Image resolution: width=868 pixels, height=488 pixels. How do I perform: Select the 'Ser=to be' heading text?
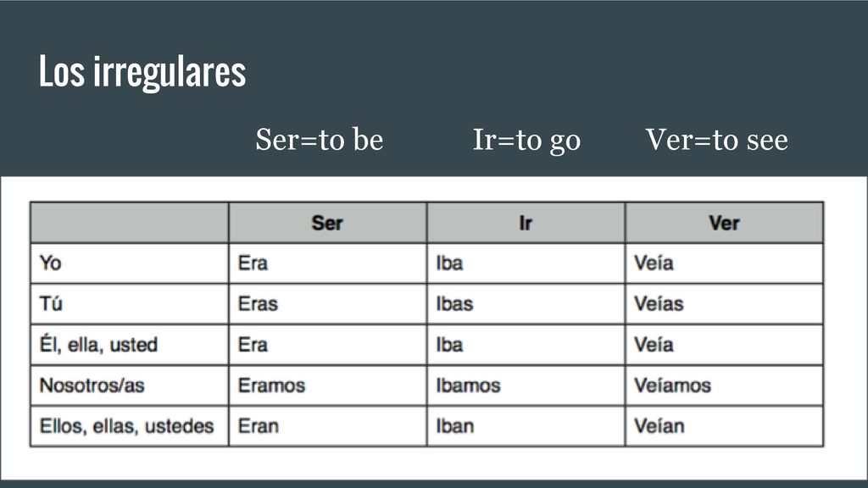click(320, 140)
